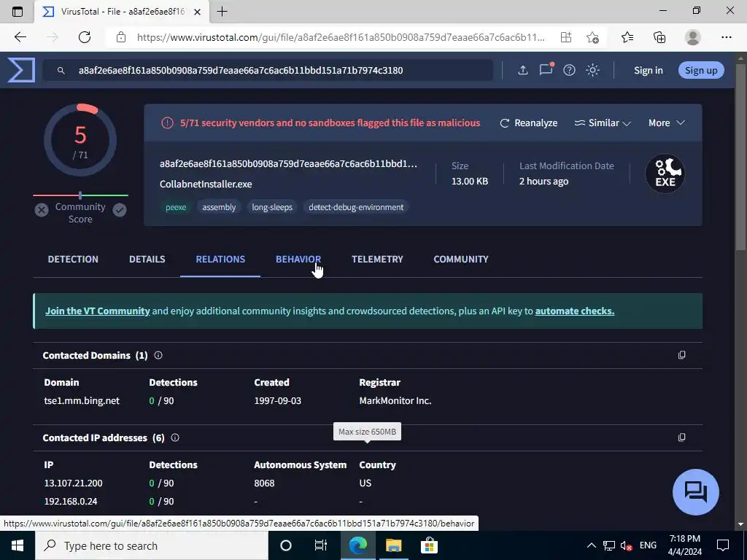Click the upload file icon

click(522, 70)
